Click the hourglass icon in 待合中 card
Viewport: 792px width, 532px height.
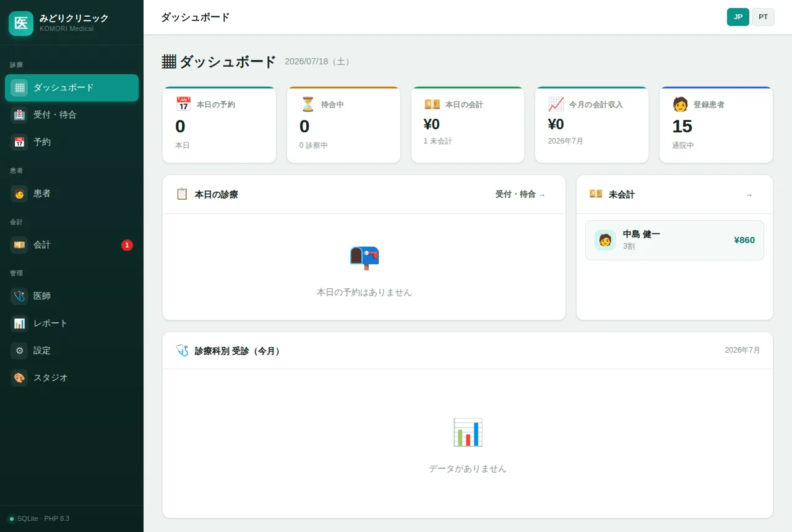308,104
